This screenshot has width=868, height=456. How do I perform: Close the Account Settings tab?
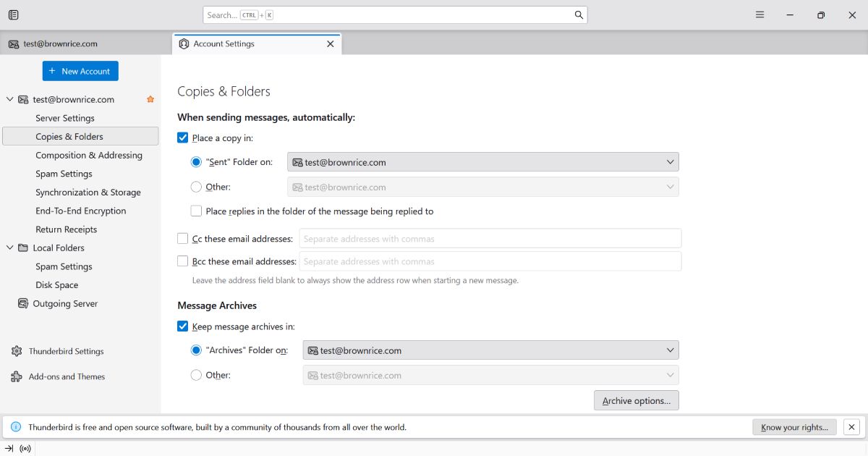[x=331, y=44]
